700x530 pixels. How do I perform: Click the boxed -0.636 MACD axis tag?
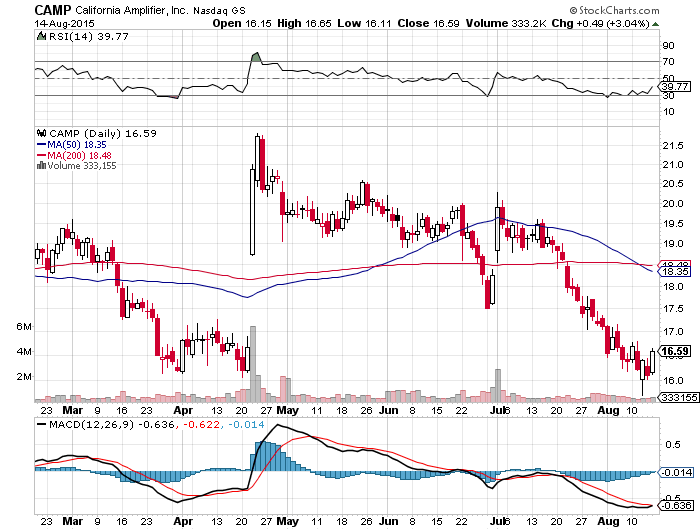click(x=676, y=505)
